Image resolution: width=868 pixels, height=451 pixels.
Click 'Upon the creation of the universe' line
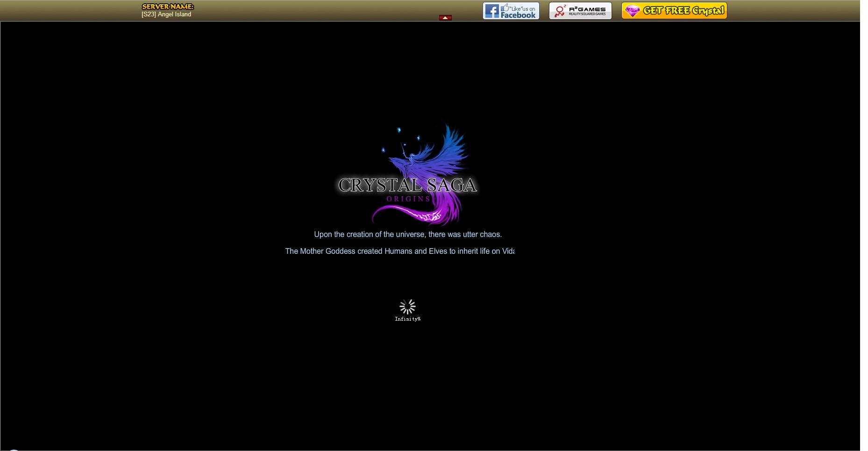click(407, 235)
